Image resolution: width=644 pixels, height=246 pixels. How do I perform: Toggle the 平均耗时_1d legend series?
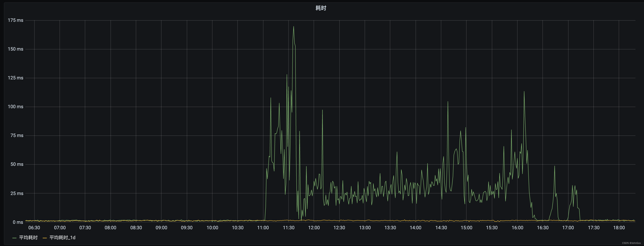point(62,237)
